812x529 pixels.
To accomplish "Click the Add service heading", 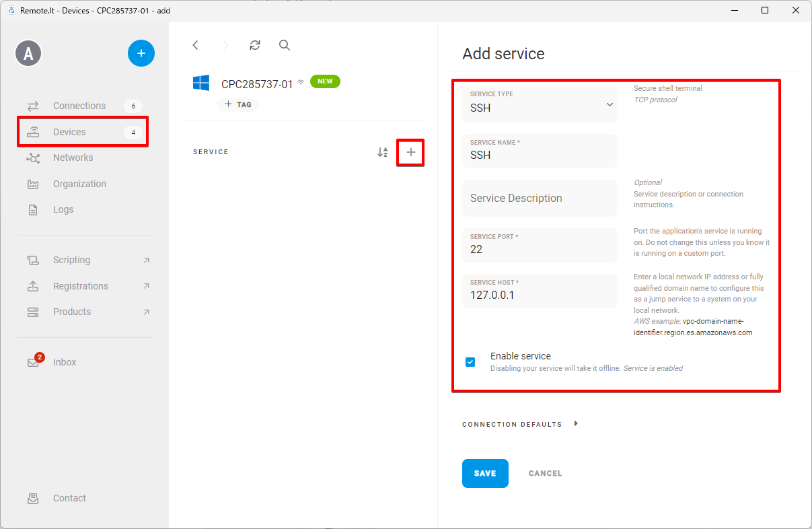I will (503, 54).
